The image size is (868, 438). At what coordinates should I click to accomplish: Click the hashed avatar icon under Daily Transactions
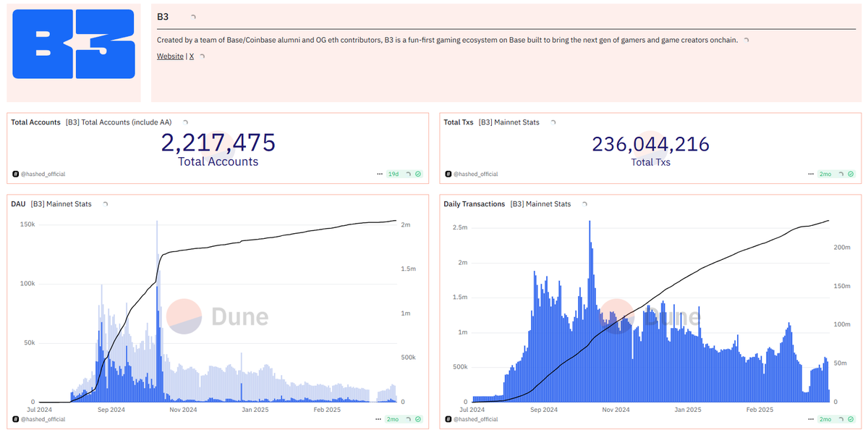pyautogui.click(x=447, y=419)
